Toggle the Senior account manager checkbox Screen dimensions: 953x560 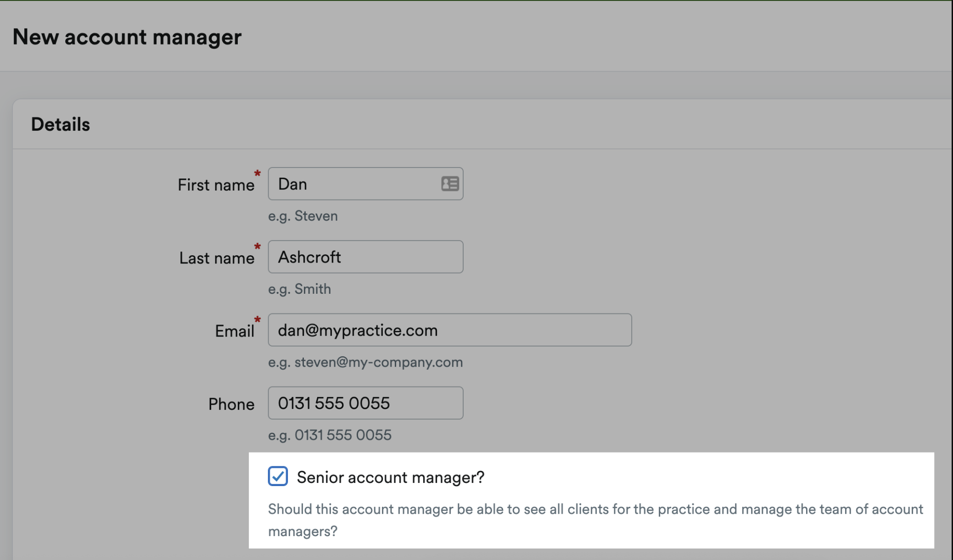pos(278,476)
